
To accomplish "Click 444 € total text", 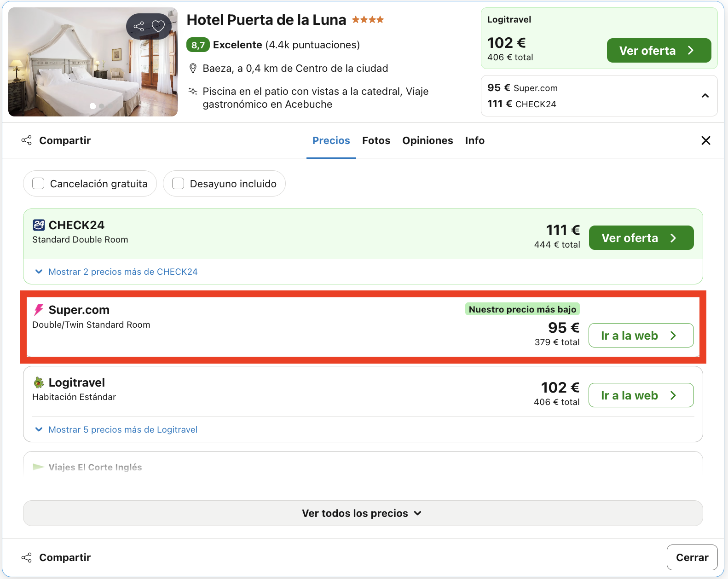I will pyautogui.click(x=557, y=245).
